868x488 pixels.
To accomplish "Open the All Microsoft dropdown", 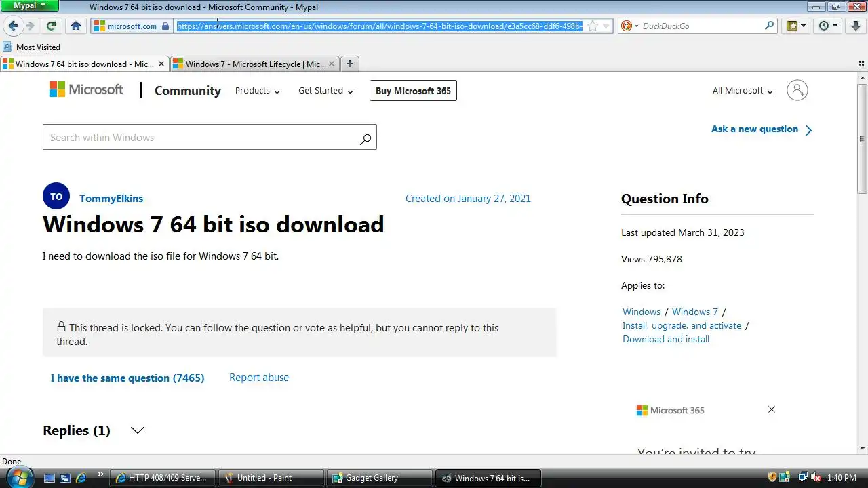I will (743, 91).
